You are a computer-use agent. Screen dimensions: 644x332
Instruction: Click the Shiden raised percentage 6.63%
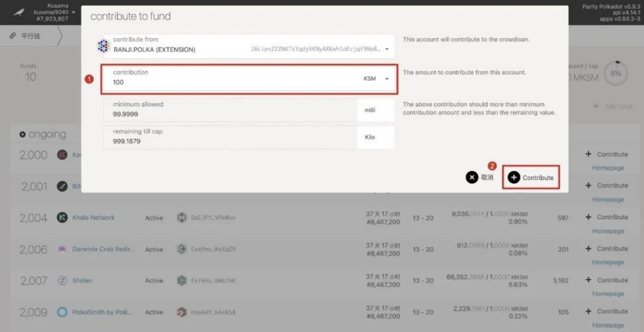pos(518,284)
